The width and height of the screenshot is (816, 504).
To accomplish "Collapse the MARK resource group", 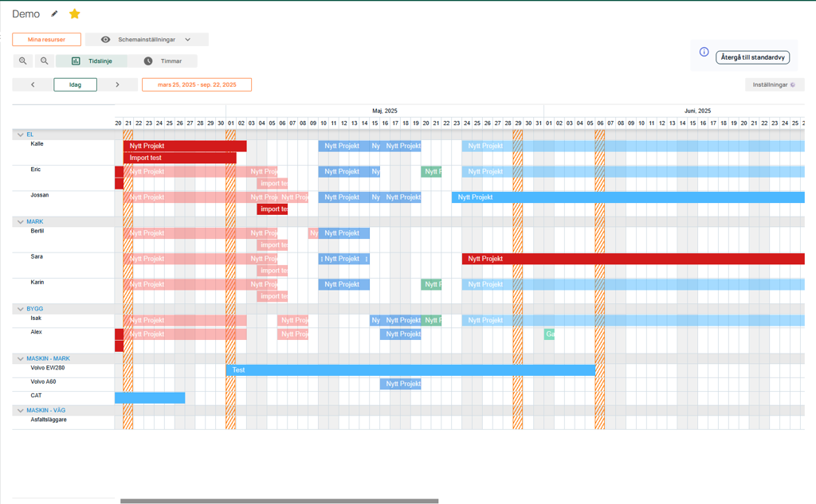I will coord(21,221).
